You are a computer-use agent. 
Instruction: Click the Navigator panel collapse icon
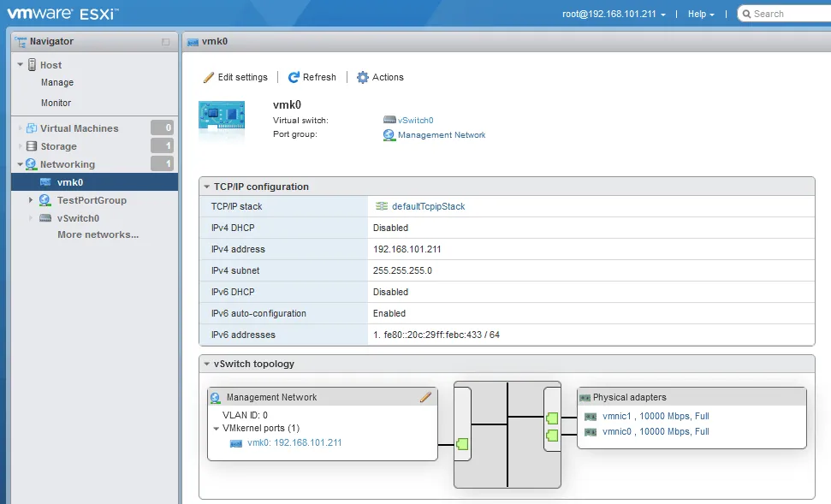click(165, 42)
